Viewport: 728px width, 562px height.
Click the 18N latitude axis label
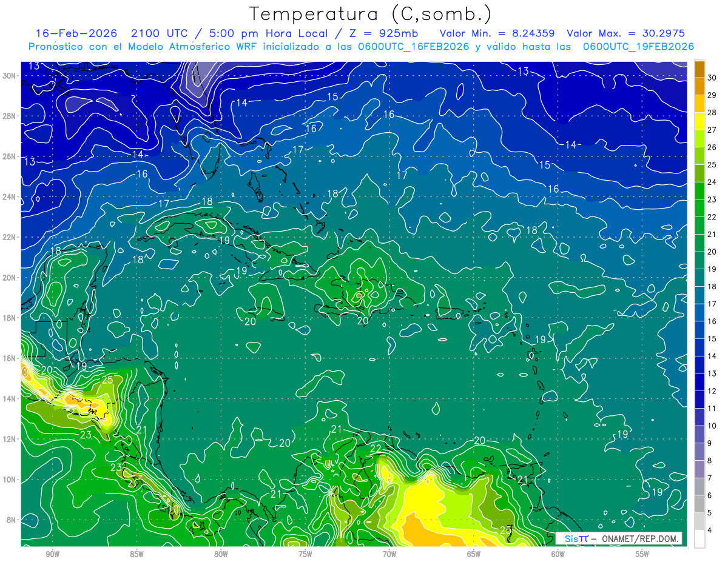10,318
